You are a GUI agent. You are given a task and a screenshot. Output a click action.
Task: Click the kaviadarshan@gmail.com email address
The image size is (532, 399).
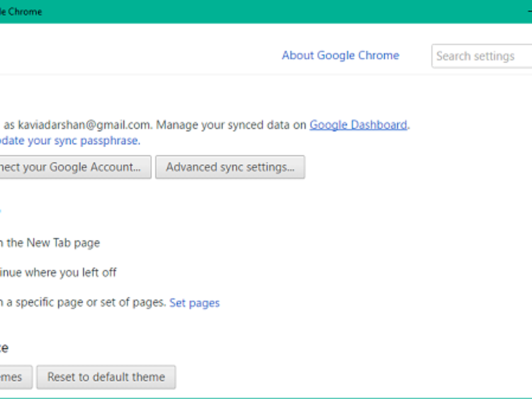(x=85, y=125)
